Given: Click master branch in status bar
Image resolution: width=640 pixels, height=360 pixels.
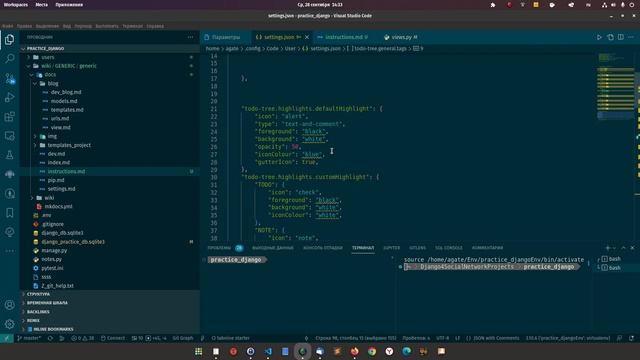Looking at the screenshot, I should [x=29, y=338].
